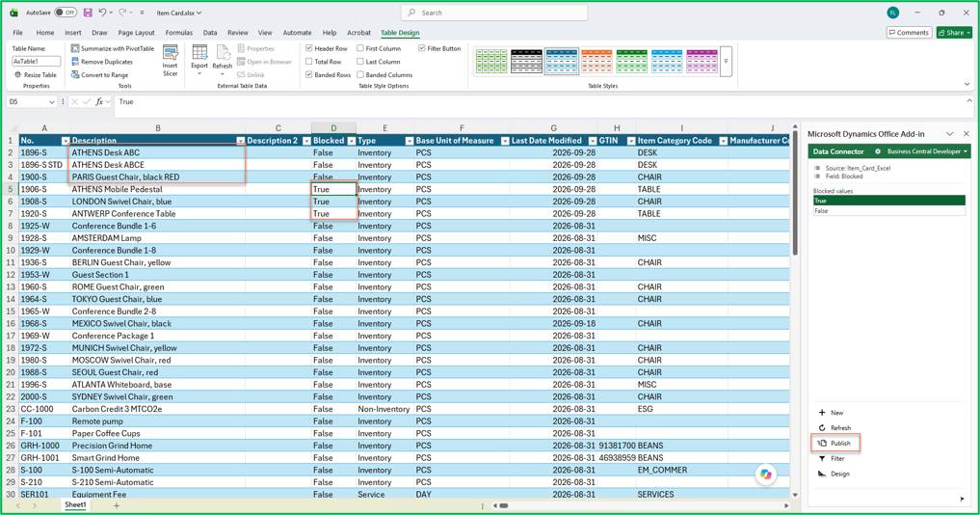Viewport: 980px width, 515px height.
Task: Click the formula bar fx icon
Action: click(99, 101)
